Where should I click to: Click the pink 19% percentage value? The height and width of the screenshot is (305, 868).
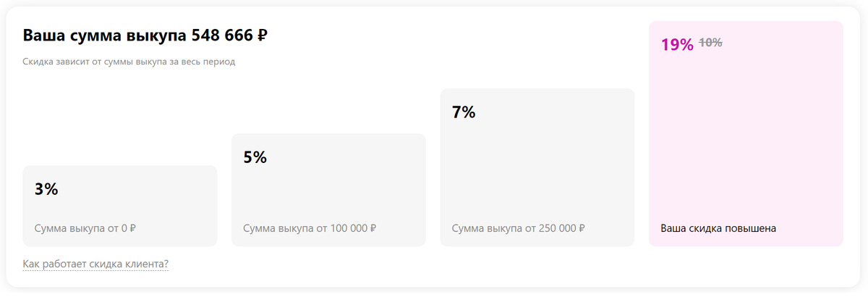tap(677, 45)
